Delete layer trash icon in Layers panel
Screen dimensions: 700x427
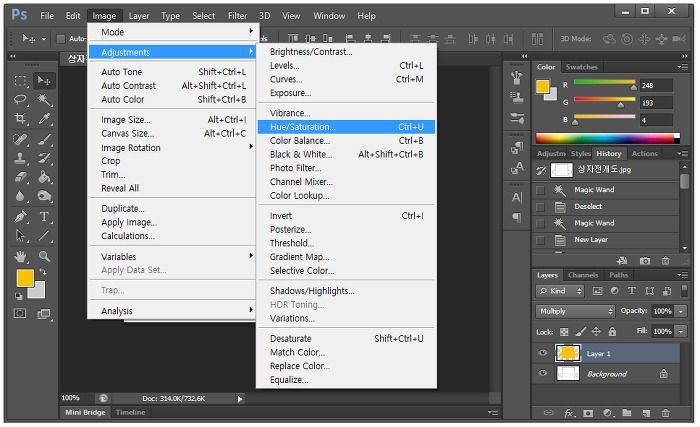click(x=665, y=413)
